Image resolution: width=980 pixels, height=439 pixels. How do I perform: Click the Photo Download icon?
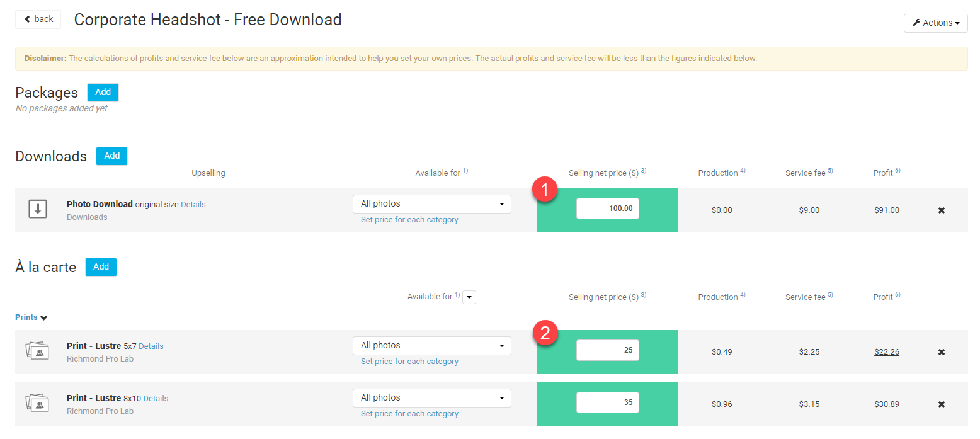click(x=38, y=210)
